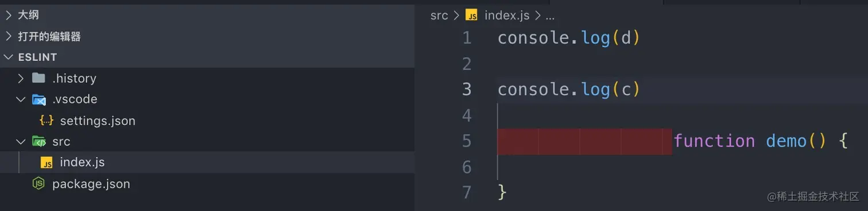The image size is (868, 211).
Task: Click the .vscode folder icon
Action: (x=38, y=99)
